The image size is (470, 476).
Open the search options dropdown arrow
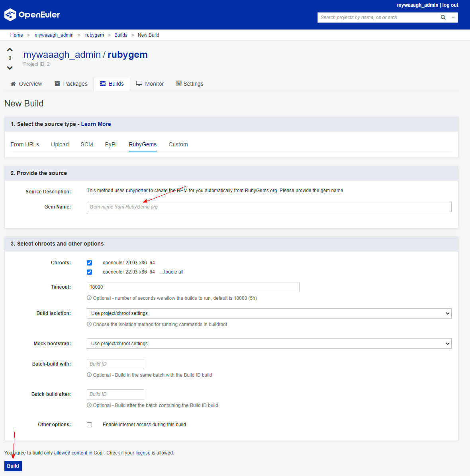point(453,18)
